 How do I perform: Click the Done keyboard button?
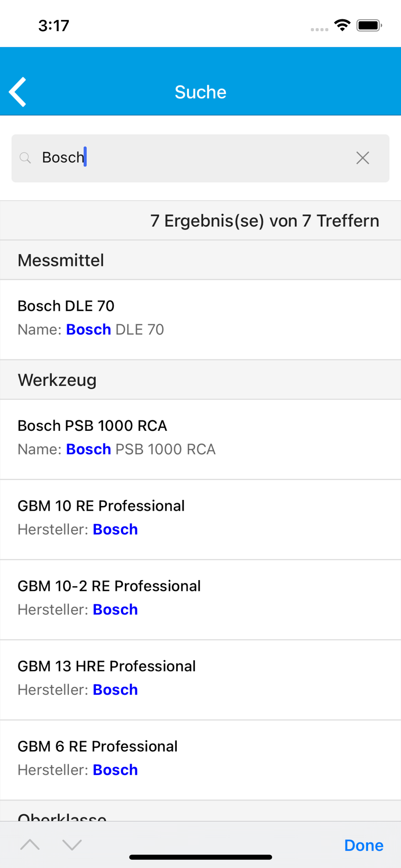[x=364, y=845]
